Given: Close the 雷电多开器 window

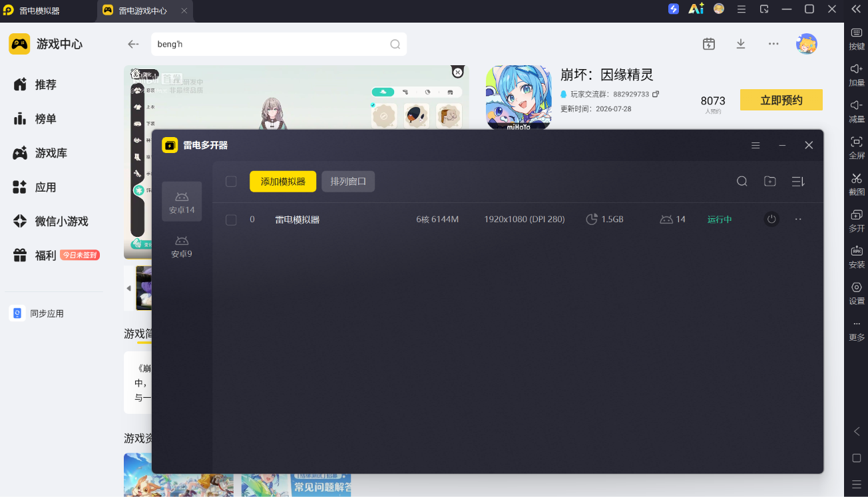Looking at the screenshot, I should [809, 145].
